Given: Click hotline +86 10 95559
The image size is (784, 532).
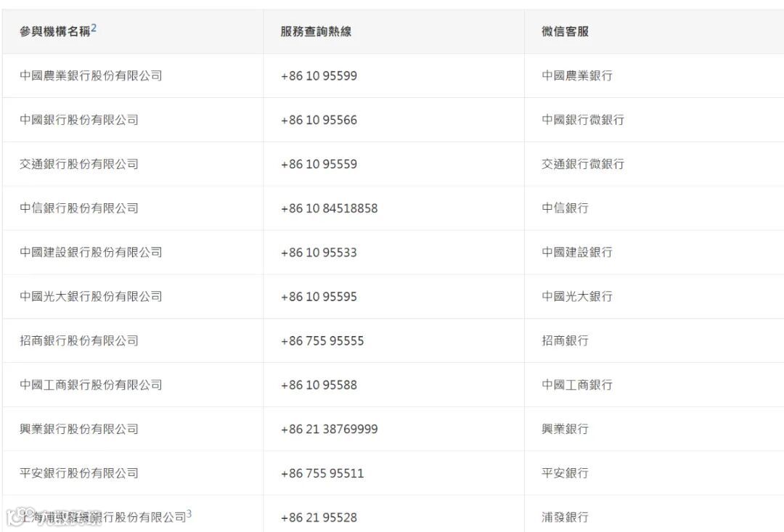Looking at the screenshot, I should pyautogui.click(x=319, y=164).
